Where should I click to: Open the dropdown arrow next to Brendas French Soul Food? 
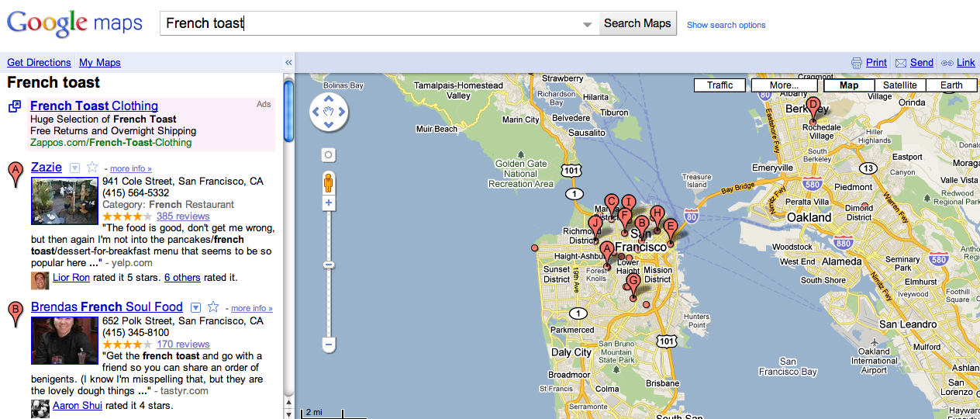[x=196, y=307]
